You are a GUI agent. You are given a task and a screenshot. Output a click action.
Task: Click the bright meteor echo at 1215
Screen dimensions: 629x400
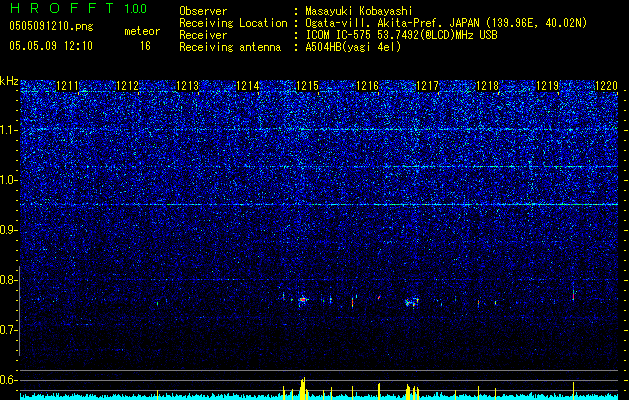[x=303, y=300]
